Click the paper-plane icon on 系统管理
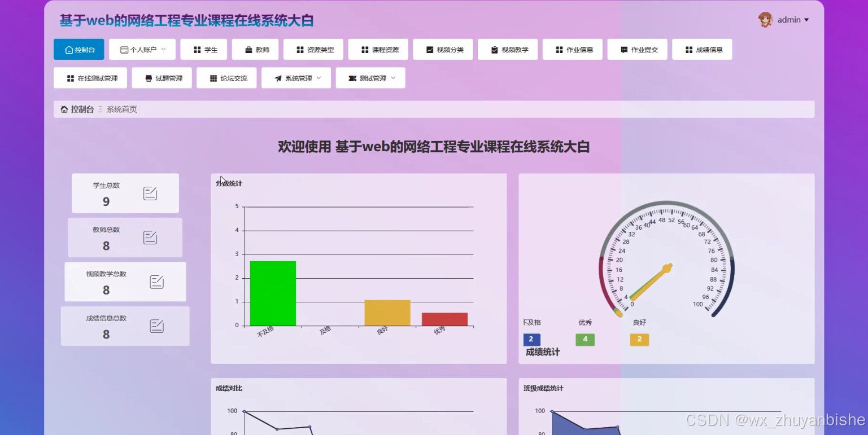The width and height of the screenshot is (868, 435). pos(278,78)
